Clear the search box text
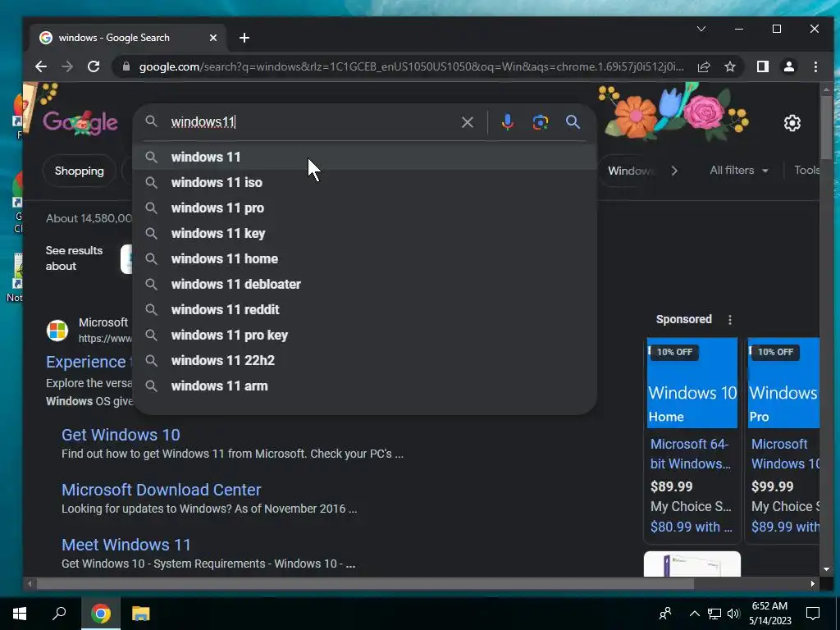Viewport: 840px width, 630px height. click(467, 122)
